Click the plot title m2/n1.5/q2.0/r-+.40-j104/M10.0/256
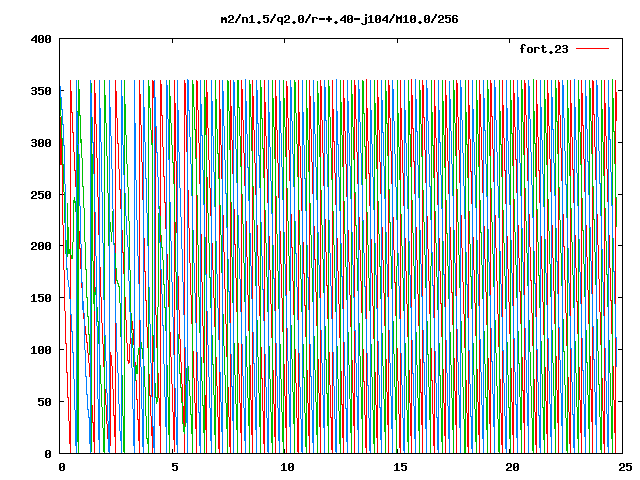 (x=339, y=19)
